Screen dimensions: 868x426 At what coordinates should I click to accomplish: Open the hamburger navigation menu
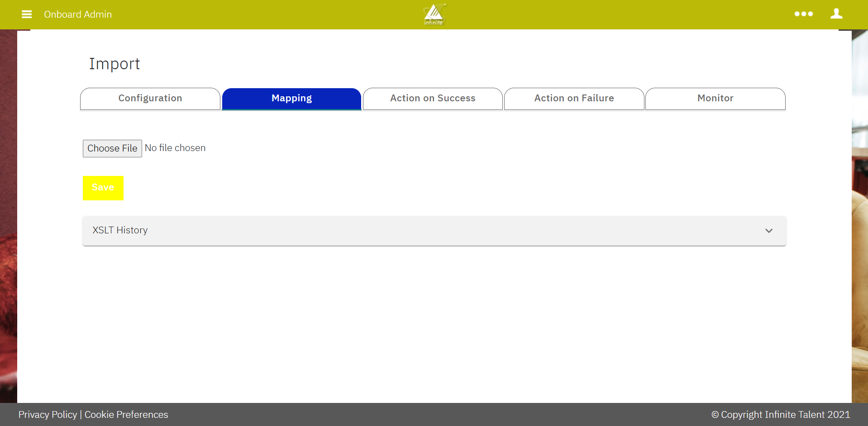(x=27, y=14)
